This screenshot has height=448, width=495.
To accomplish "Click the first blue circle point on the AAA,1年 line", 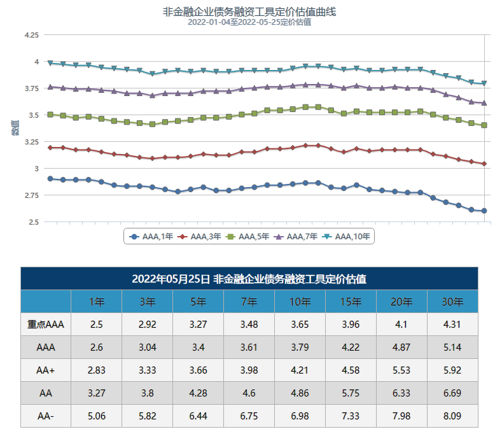I will (50, 179).
